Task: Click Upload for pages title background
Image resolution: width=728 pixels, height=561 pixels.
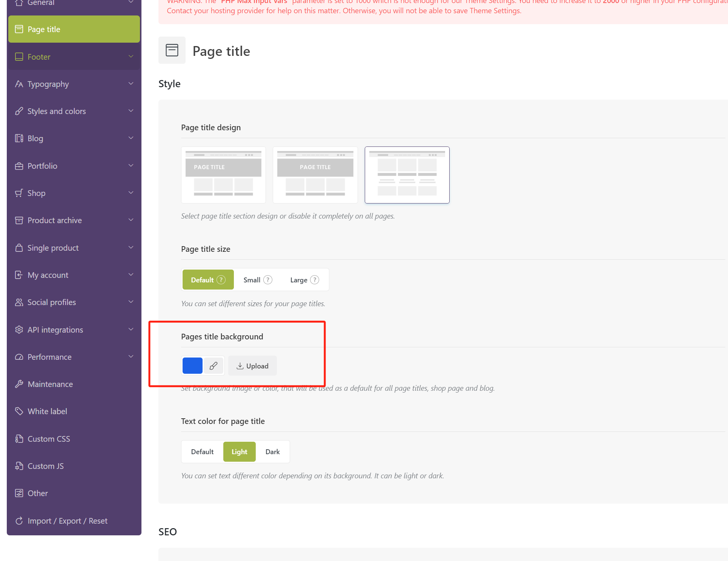Action: point(252,365)
